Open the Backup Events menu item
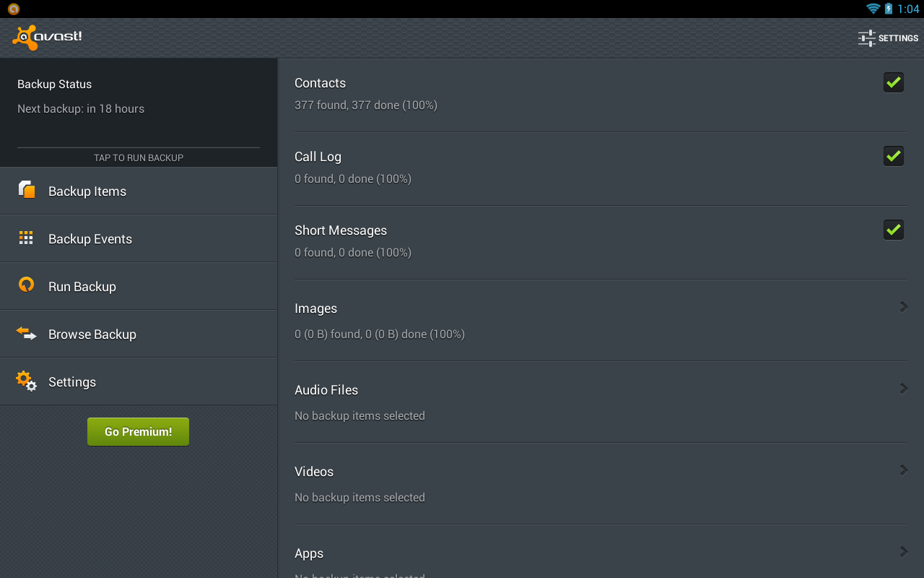The width and height of the screenshot is (924, 578). pyautogui.click(x=90, y=239)
